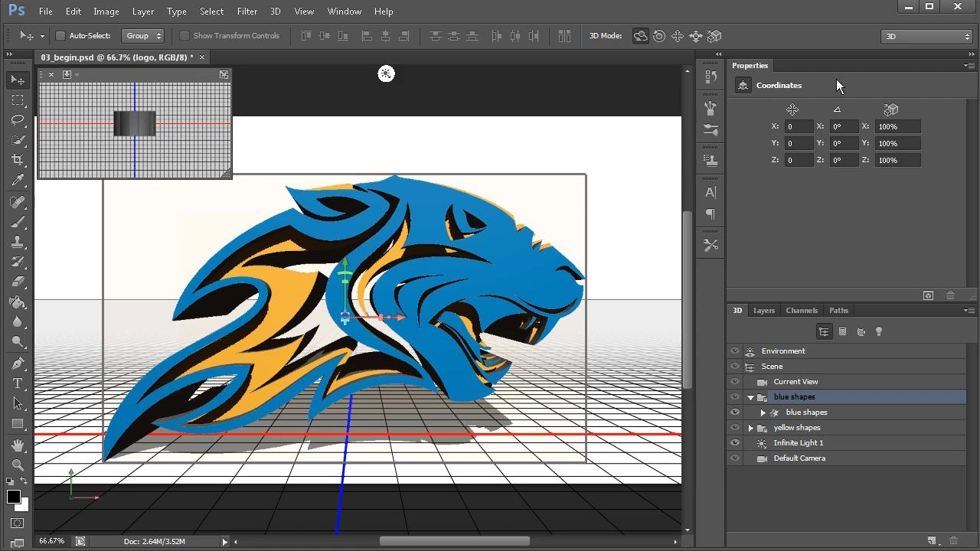Viewport: 980px width, 551px height.
Task: Click Slide the 3D Object mode icon
Action: (x=696, y=36)
